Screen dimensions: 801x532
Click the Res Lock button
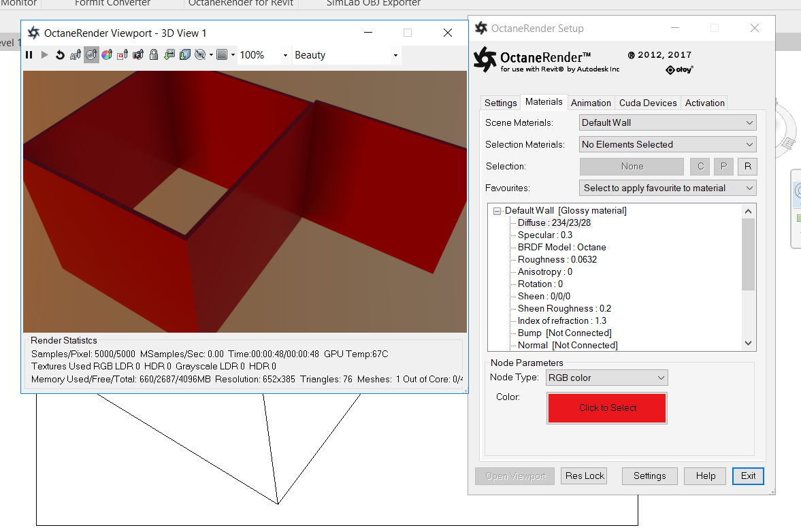pos(584,476)
